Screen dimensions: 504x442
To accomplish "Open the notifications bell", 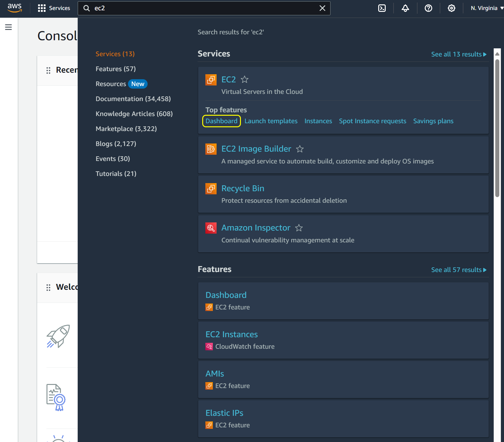I will click(405, 8).
